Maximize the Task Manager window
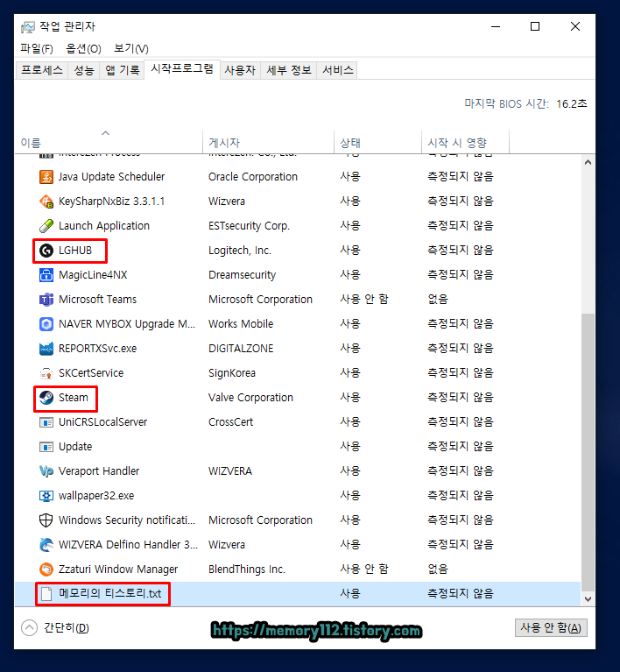Image resolution: width=620 pixels, height=672 pixels. [535, 26]
